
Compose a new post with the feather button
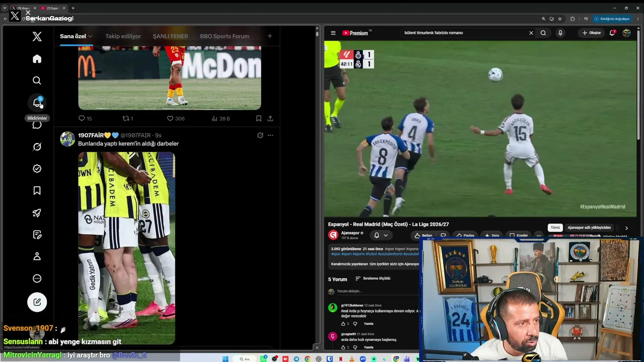point(37,302)
